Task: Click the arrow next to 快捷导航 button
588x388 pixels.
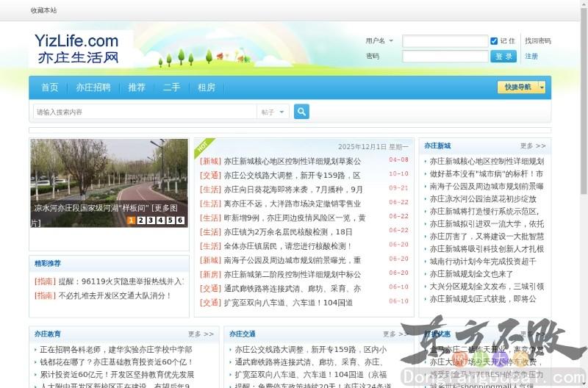Action: [x=542, y=87]
